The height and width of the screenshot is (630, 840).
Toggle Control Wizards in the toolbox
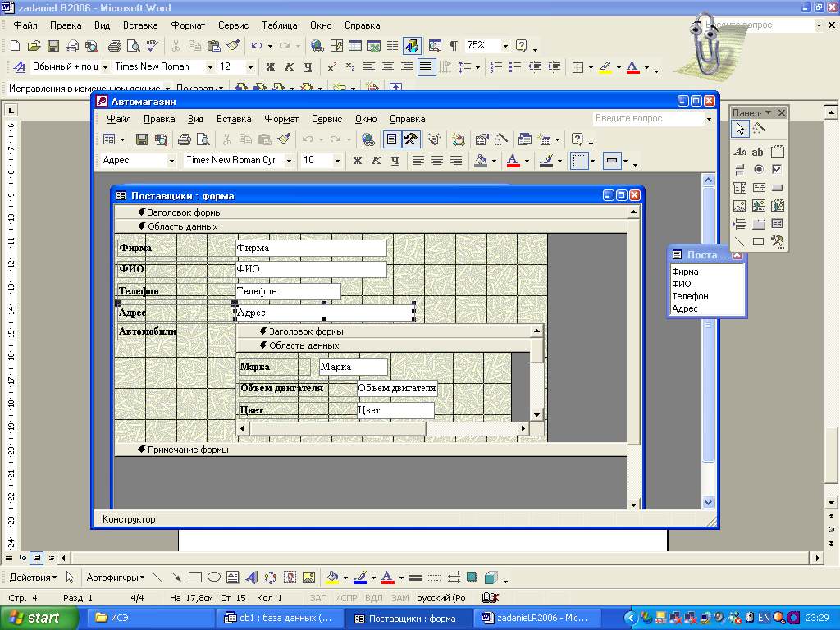coord(759,129)
